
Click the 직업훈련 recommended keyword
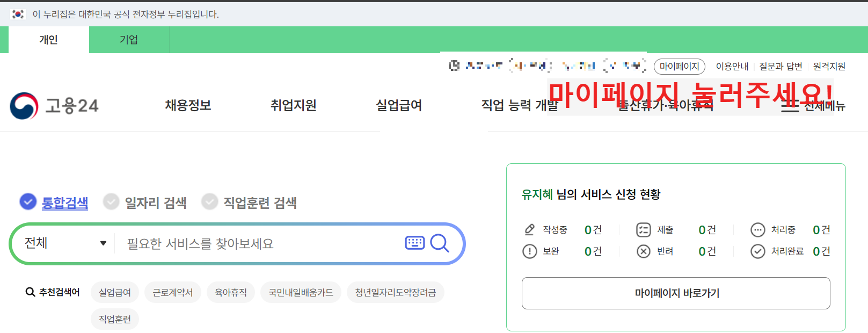[x=115, y=319]
